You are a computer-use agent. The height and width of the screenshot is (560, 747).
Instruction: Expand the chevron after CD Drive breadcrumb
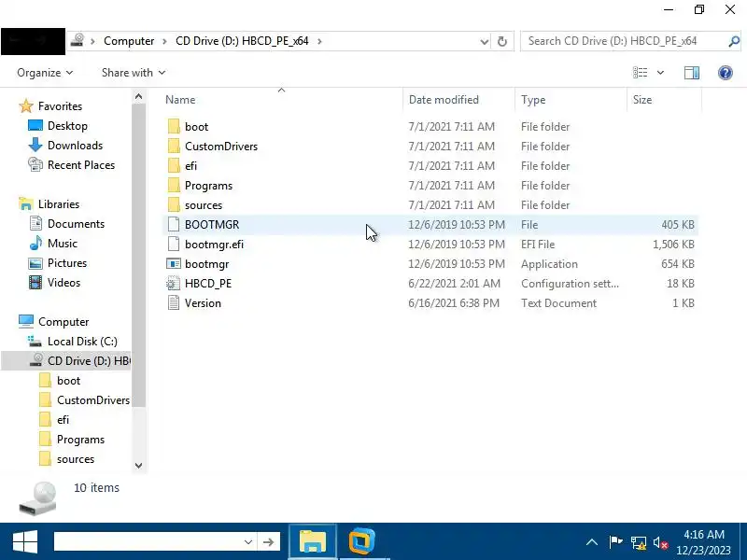point(319,41)
